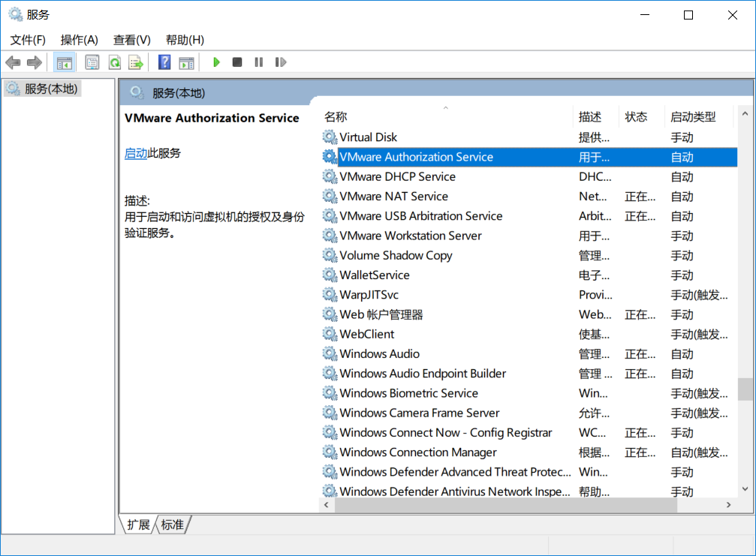
Task: Select the VMware Workstation Server row
Action: [529, 236]
